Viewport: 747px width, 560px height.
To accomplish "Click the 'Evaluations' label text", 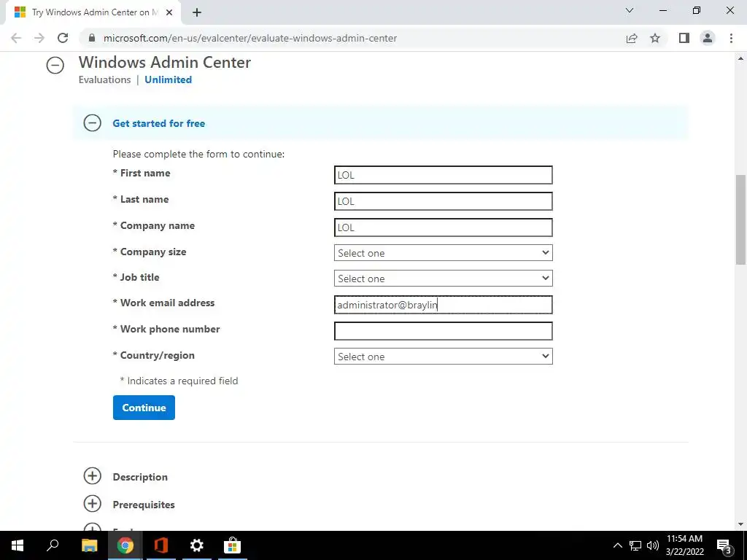I will pos(105,79).
